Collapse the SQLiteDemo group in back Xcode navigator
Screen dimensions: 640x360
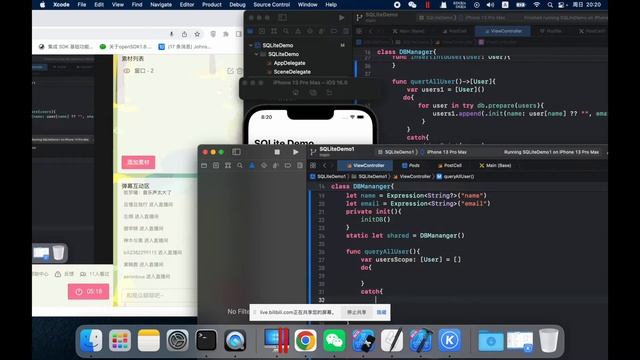click(x=256, y=54)
